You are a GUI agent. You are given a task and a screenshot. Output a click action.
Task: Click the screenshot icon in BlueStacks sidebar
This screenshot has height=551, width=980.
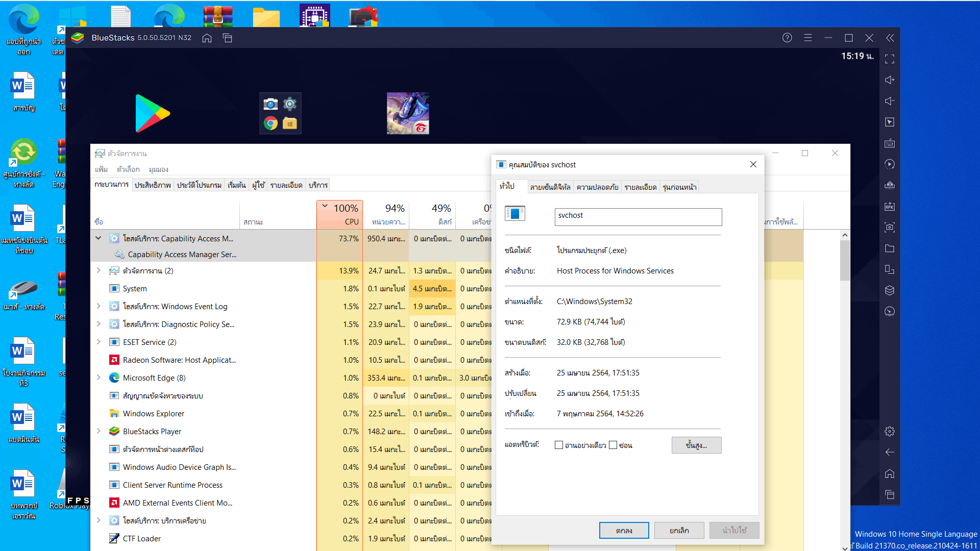coord(890,228)
